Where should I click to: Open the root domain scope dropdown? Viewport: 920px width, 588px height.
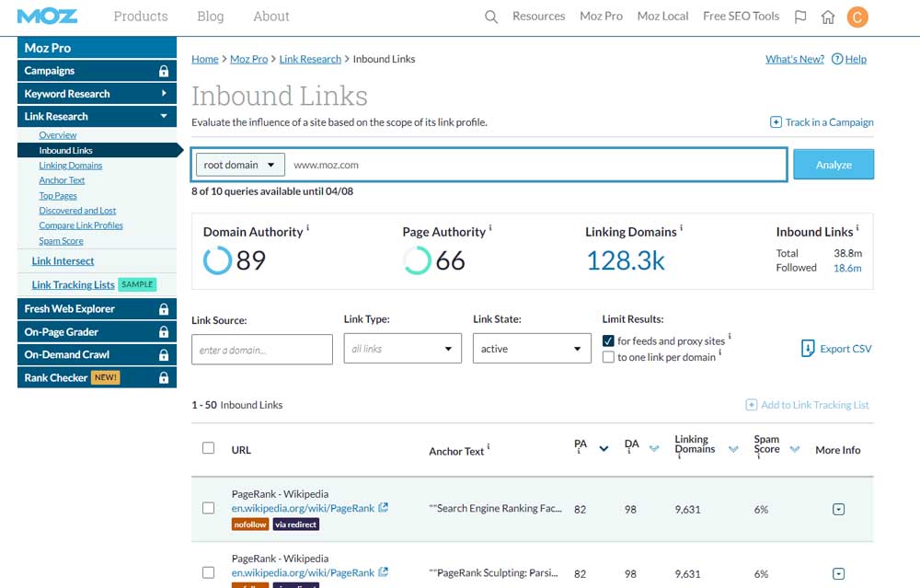point(240,165)
